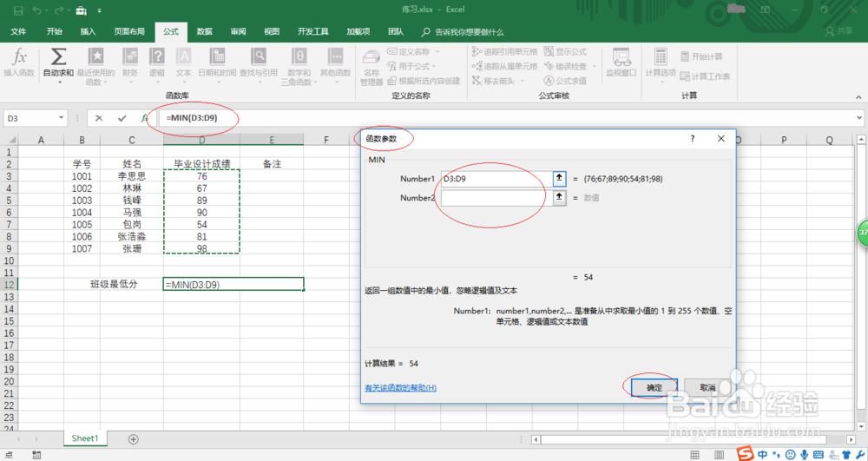Click the horizontal scrollbar right arrow
The image size is (868, 461).
tap(852, 439)
